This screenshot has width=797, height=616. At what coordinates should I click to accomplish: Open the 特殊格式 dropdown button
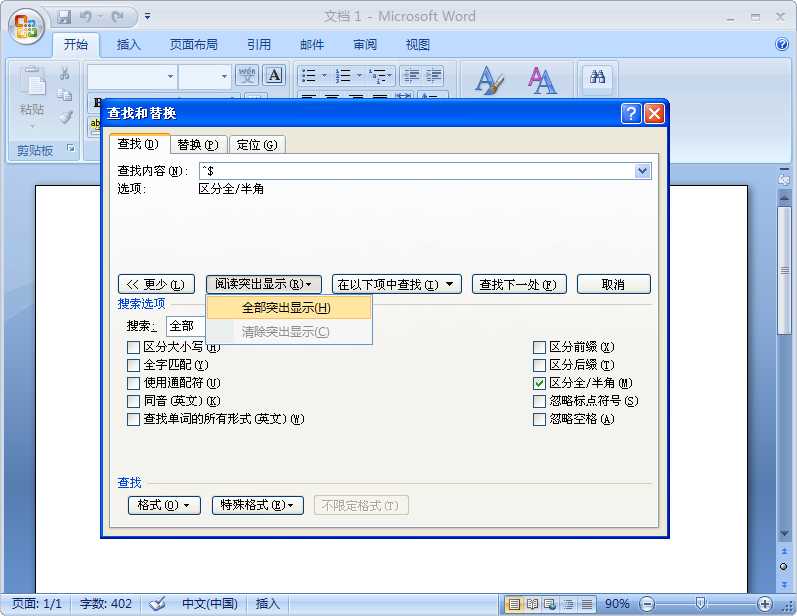coord(258,505)
